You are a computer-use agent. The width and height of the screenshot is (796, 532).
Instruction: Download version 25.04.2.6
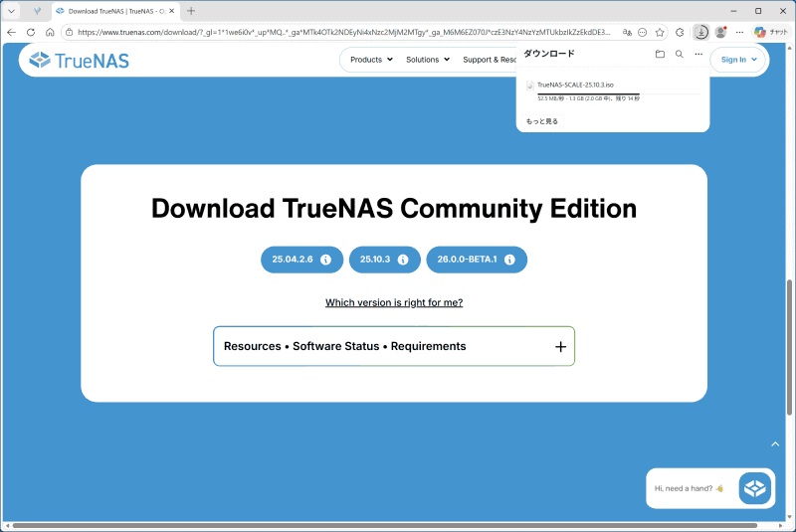point(293,260)
